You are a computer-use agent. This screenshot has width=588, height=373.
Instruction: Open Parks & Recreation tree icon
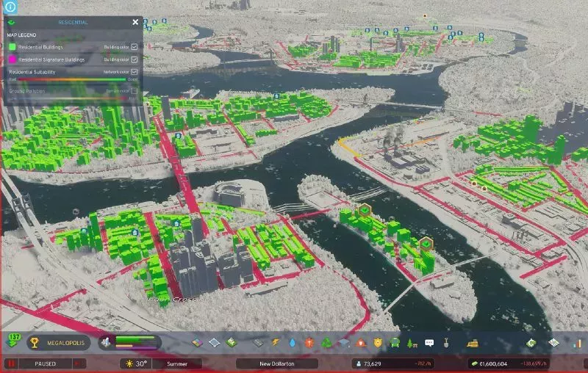coord(412,342)
